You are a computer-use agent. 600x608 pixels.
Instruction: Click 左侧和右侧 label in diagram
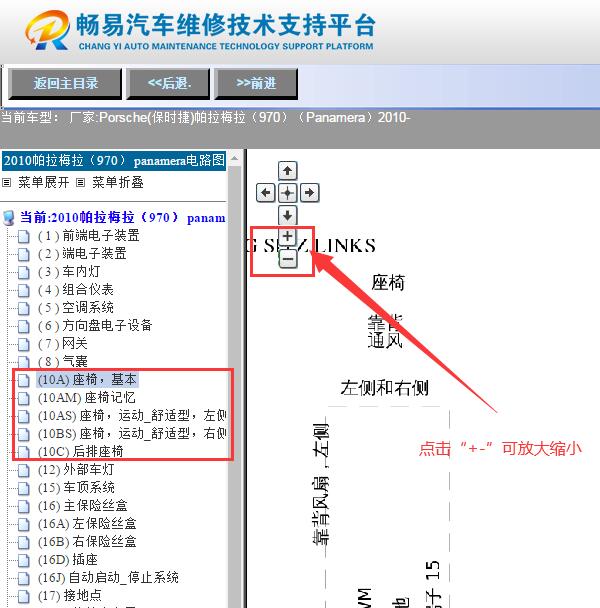click(384, 388)
